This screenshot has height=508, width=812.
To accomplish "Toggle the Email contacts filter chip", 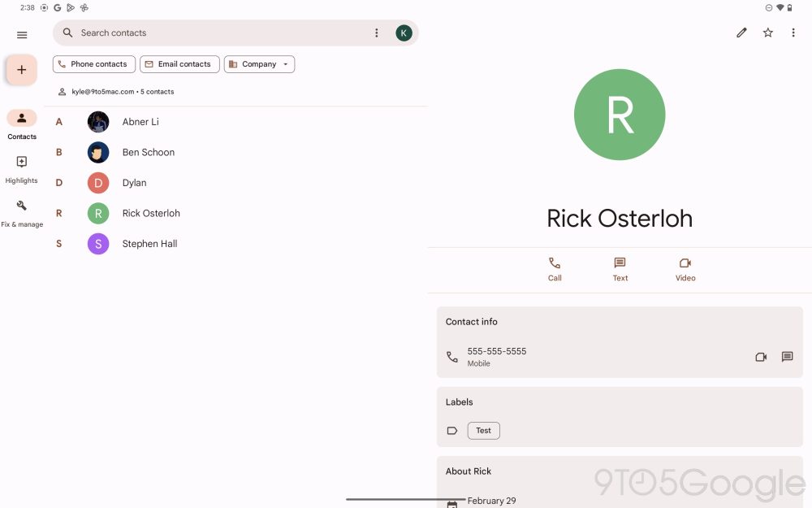I will coord(179,64).
